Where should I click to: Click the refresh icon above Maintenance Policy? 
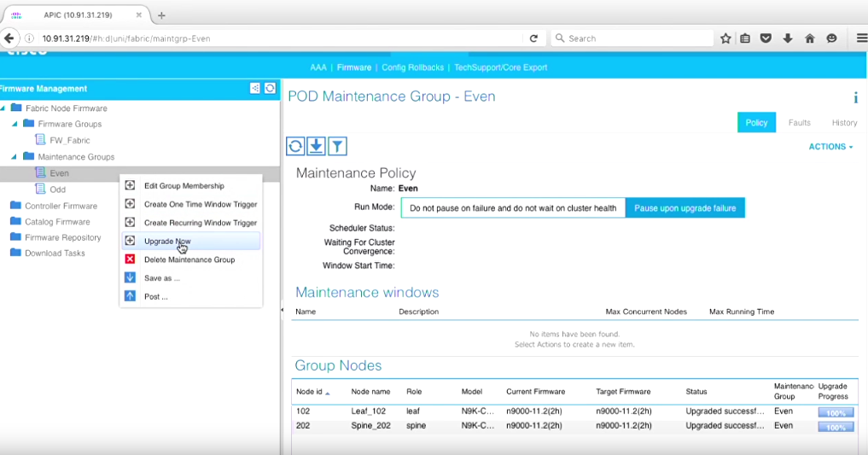pos(295,146)
